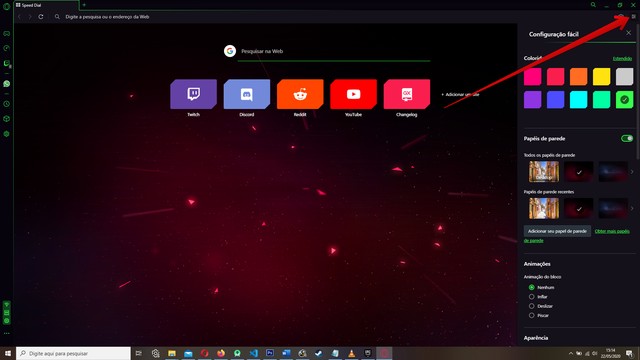Viewport: 640px width, 360px height.
Task: Select dark blue thumbnail in recent wallpapers
Action: tap(613, 208)
